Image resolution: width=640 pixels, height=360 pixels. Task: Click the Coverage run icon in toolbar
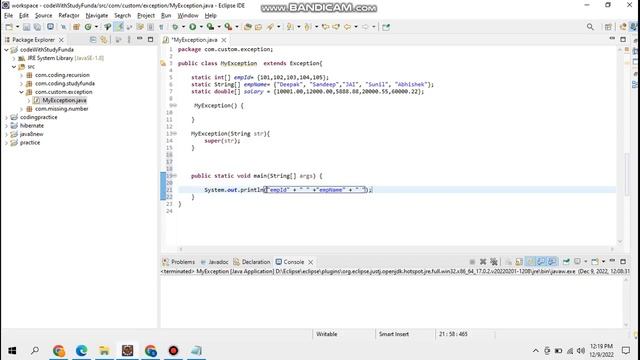[x=210, y=27]
